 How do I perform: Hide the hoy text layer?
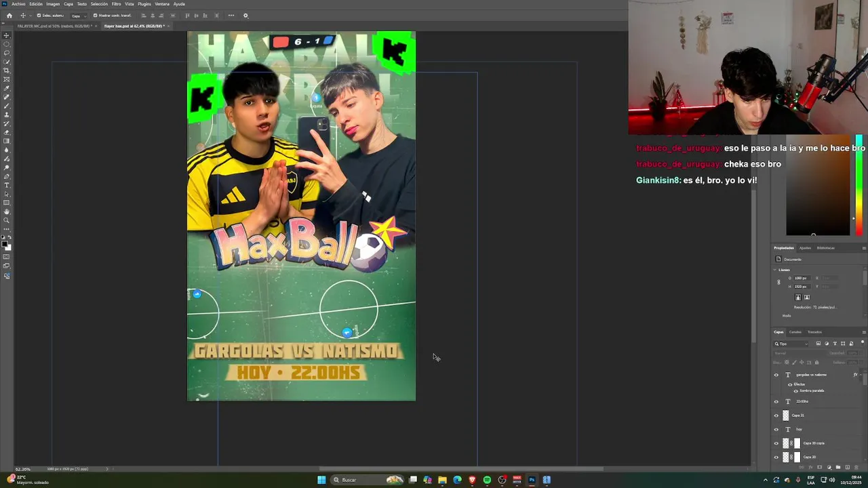(776, 429)
